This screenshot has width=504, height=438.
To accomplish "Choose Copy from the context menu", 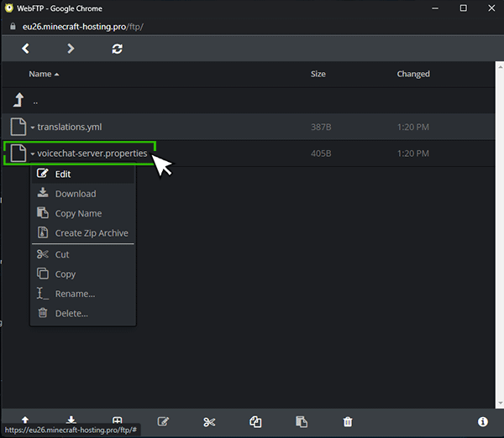I will pos(83,274).
